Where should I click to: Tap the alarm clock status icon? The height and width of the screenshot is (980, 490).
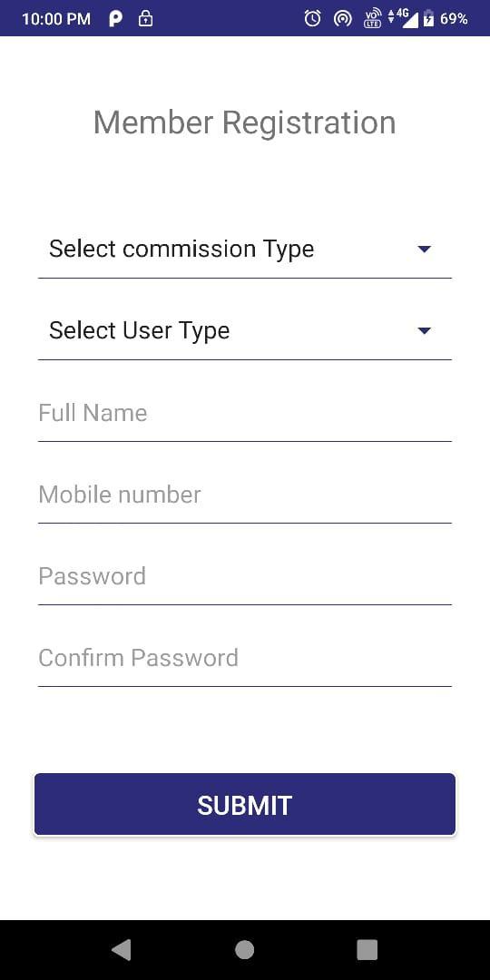(x=312, y=19)
